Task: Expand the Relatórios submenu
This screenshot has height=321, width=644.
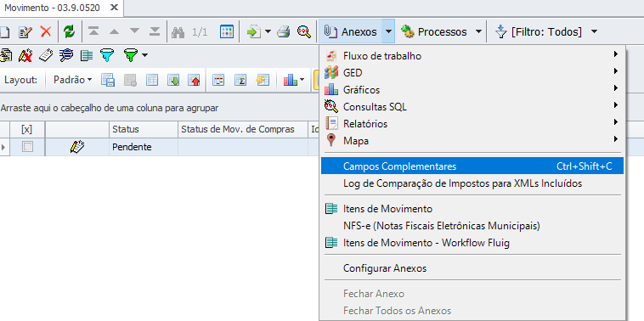Action: pyautogui.click(x=472, y=123)
